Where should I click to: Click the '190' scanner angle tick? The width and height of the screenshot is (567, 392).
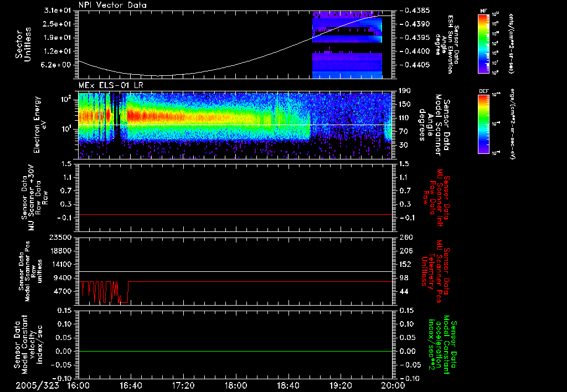[404, 91]
